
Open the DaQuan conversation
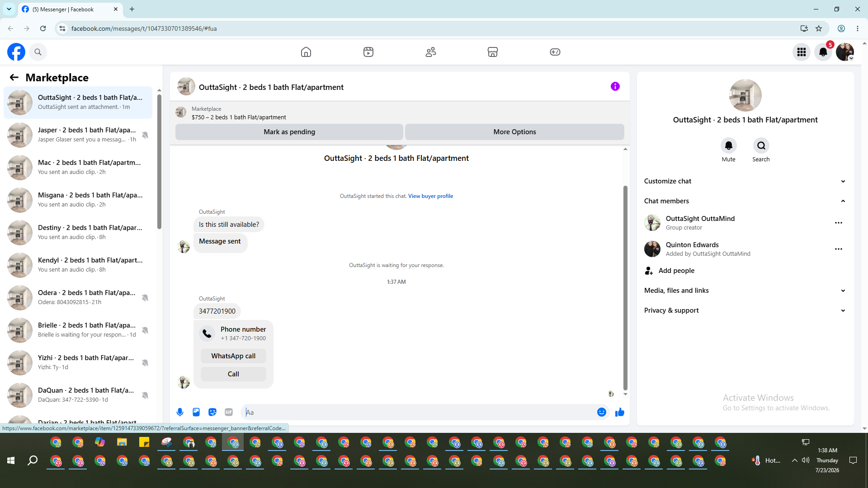click(x=78, y=395)
